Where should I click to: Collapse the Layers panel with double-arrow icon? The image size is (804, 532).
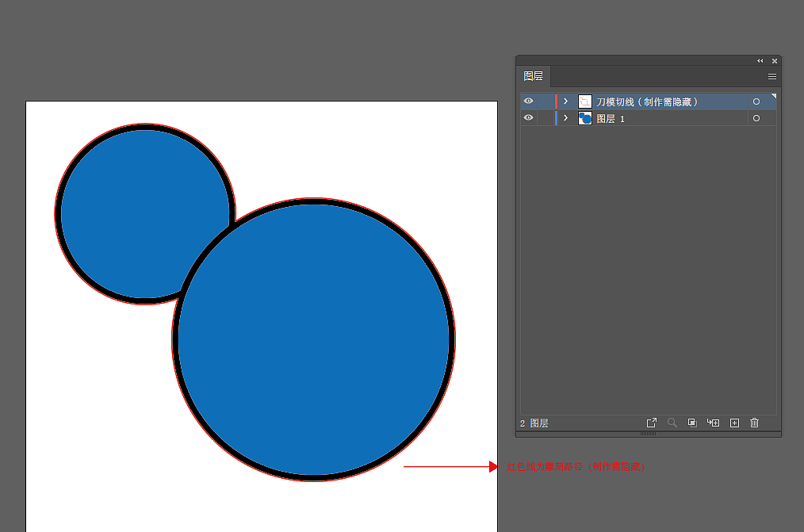pyautogui.click(x=760, y=61)
